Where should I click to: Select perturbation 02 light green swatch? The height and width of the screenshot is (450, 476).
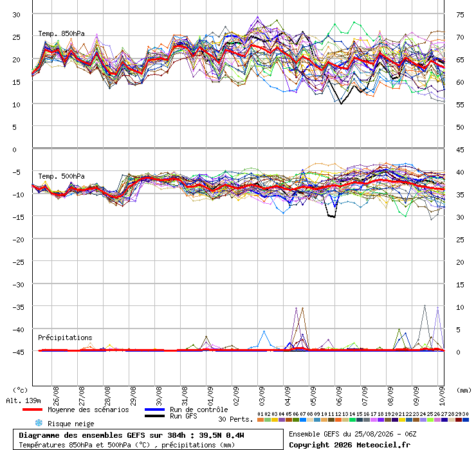268,420
